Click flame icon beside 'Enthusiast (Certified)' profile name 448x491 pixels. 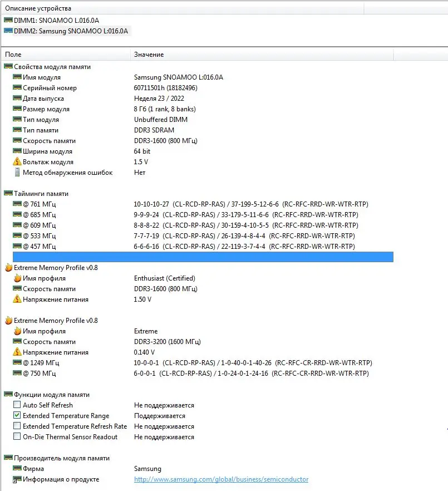(x=17, y=278)
